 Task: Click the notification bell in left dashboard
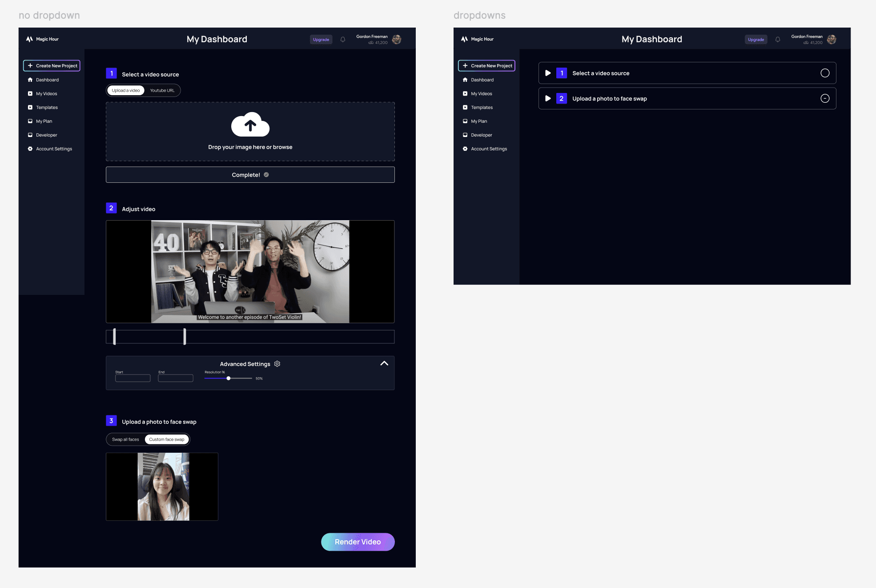(343, 40)
